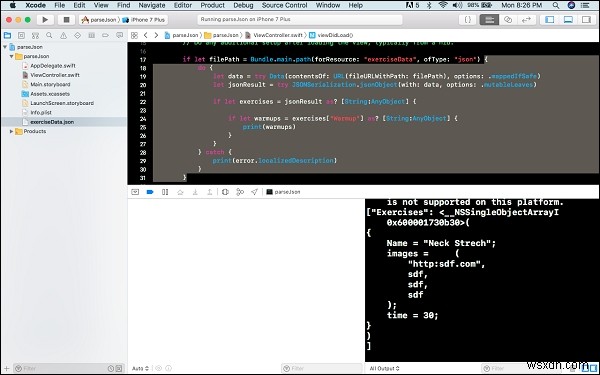
Task: Select Info.plist file
Action: [41, 112]
